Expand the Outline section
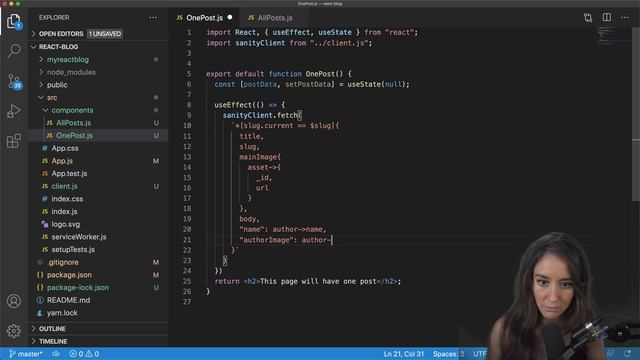This screenshot has height=360, width=640. 98,329
